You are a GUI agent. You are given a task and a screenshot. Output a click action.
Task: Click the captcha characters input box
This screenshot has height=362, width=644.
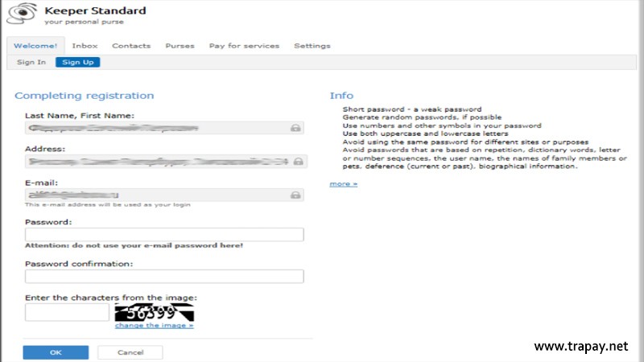click(x=67, y=312)
